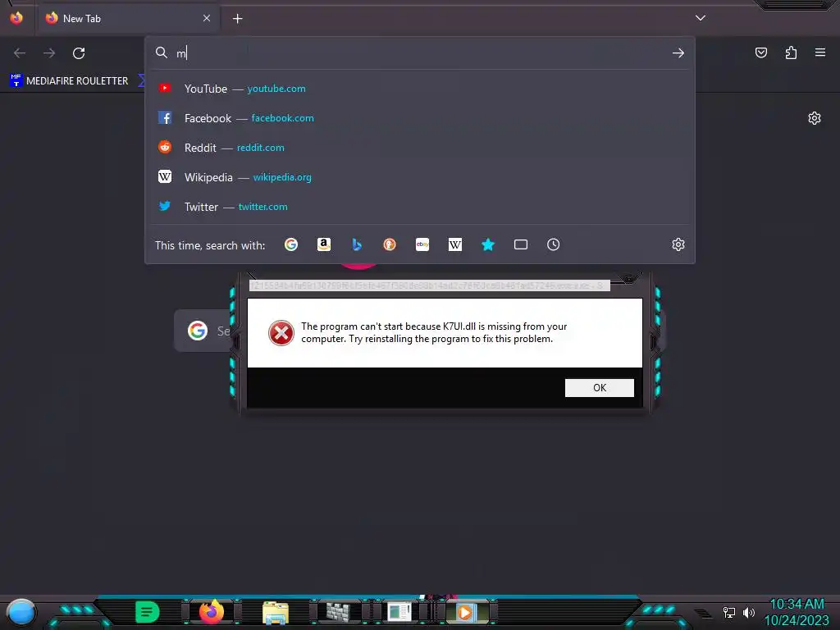840x630 pixels.
Task: Open the network tray icon
Action: point(729,612)
